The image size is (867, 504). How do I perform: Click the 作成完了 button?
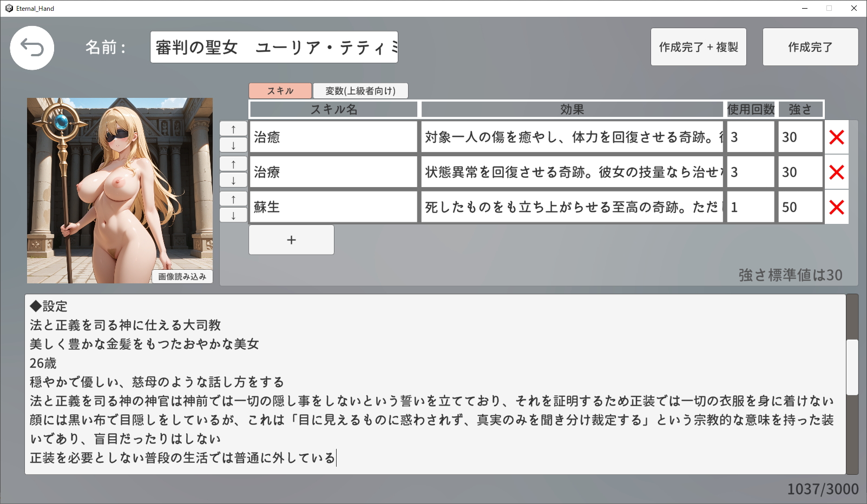(810, 47)
